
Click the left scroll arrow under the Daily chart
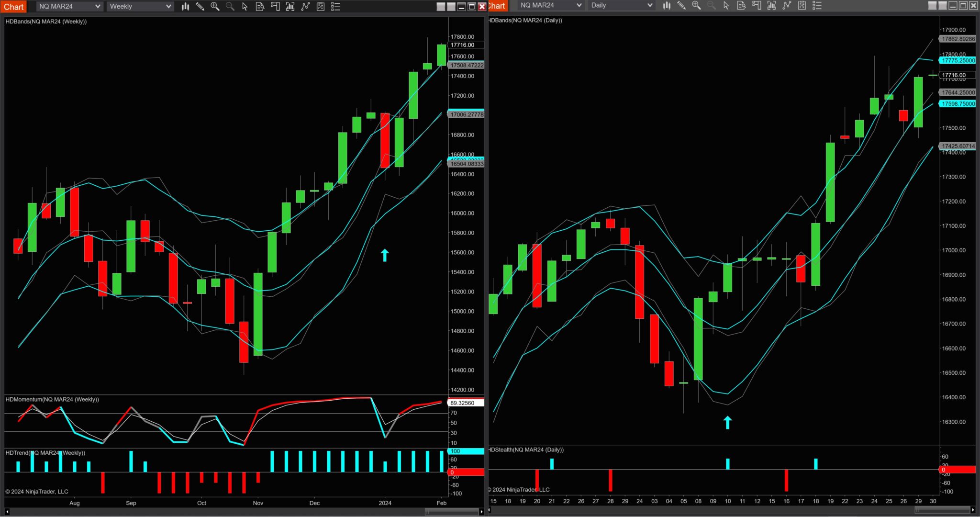pyautogui.click(x=488, y=511)
